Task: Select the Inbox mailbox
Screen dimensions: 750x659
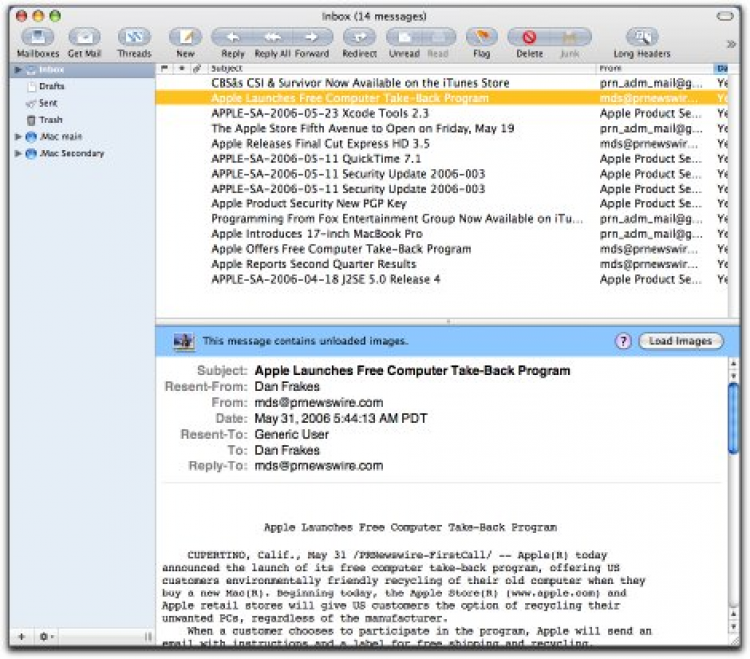Action: pos(83,70)
